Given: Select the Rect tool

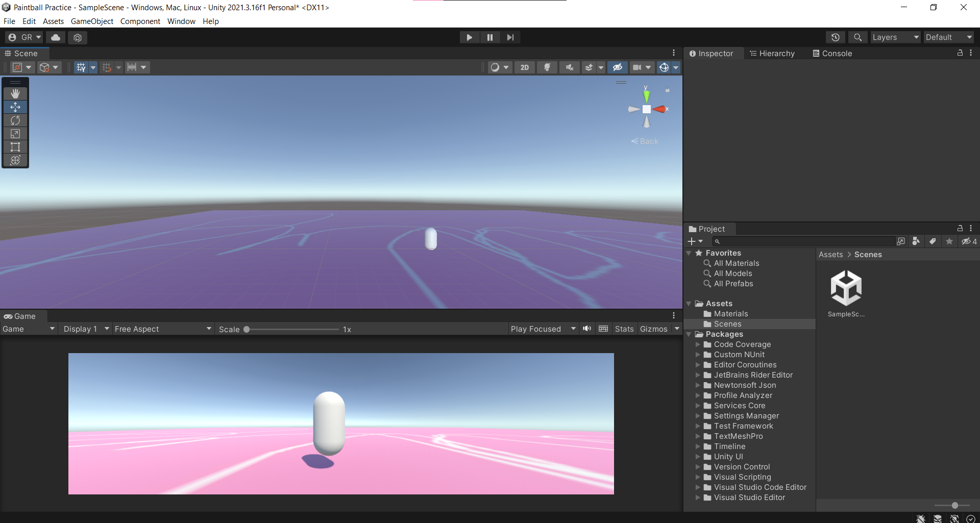Looking at the screenshot, I should pyautogui.click(x=15, y=147).
